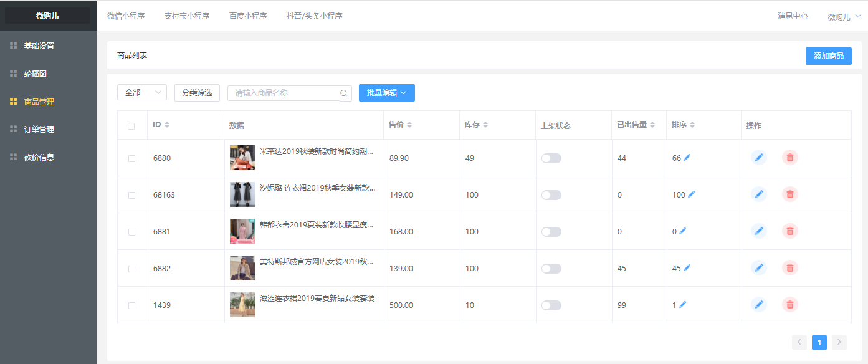Tick the checkbox for product 1439
The height and width of the screenshot is (364, 868).
pos(131,305)
